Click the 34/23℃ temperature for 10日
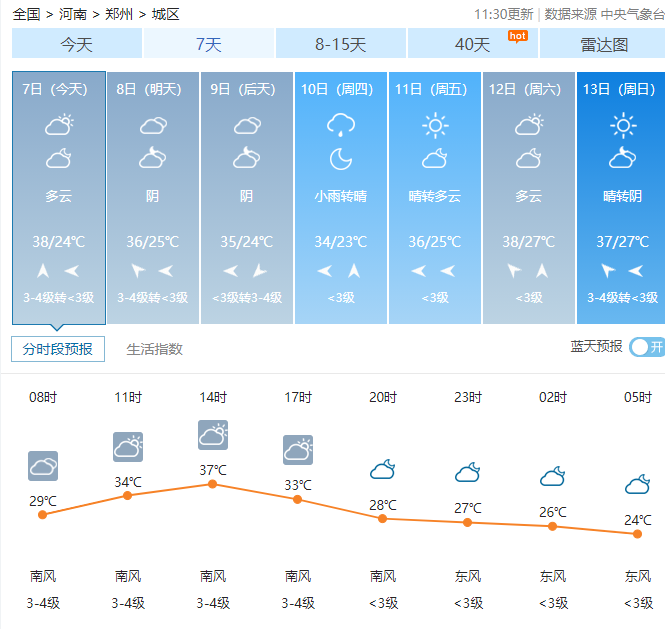665x629 pixels. pos(341,241)
